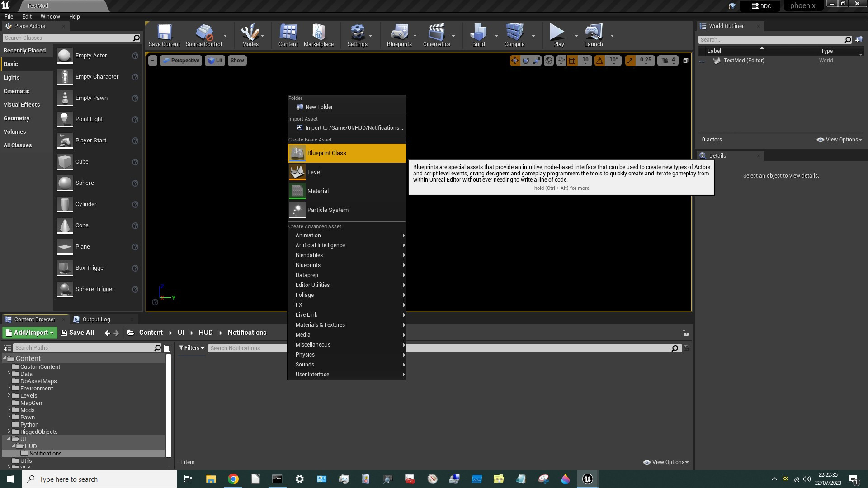Start Play in editor
868x488 pixels.
[558, 35]
